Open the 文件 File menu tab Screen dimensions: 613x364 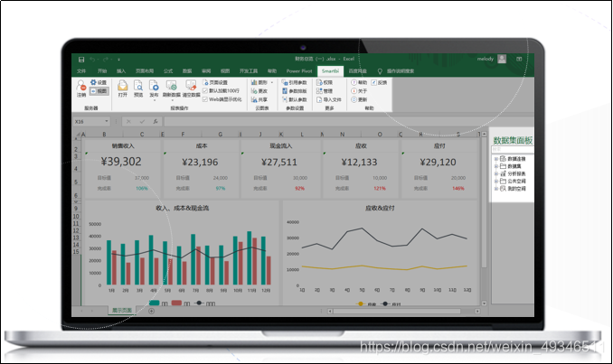(x=81, y=71)
